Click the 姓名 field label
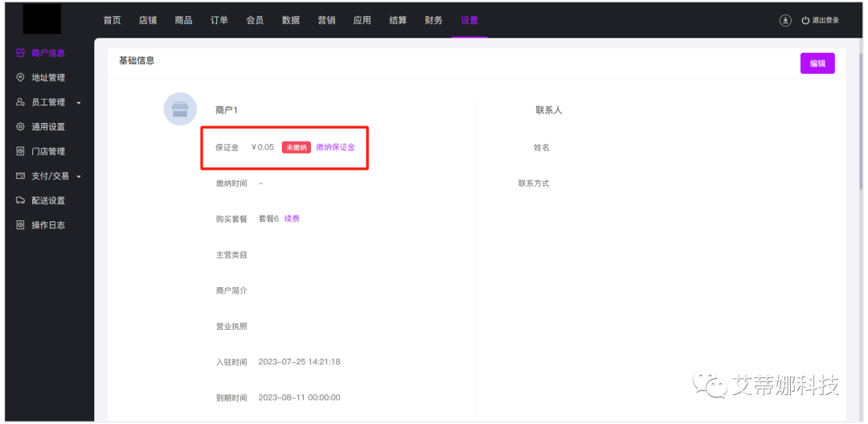 click(x=542, y=148)
